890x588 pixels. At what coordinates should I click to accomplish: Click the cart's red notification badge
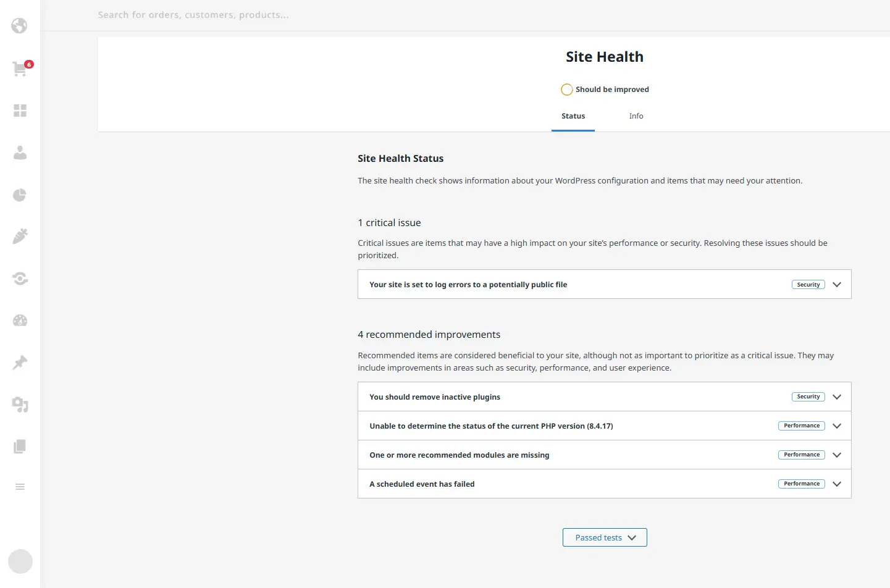[29, 64]
